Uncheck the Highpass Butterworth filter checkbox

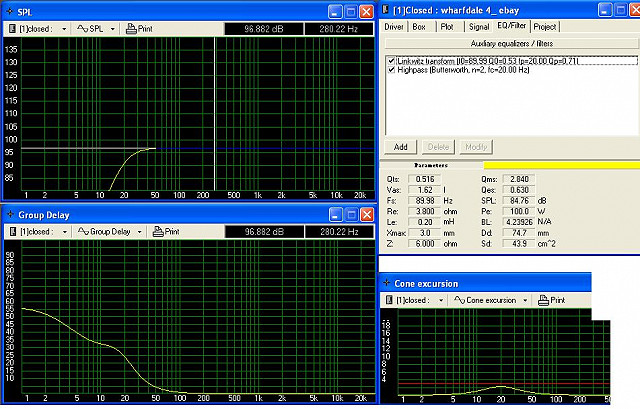pyautogui.click(x=391, y=71)
